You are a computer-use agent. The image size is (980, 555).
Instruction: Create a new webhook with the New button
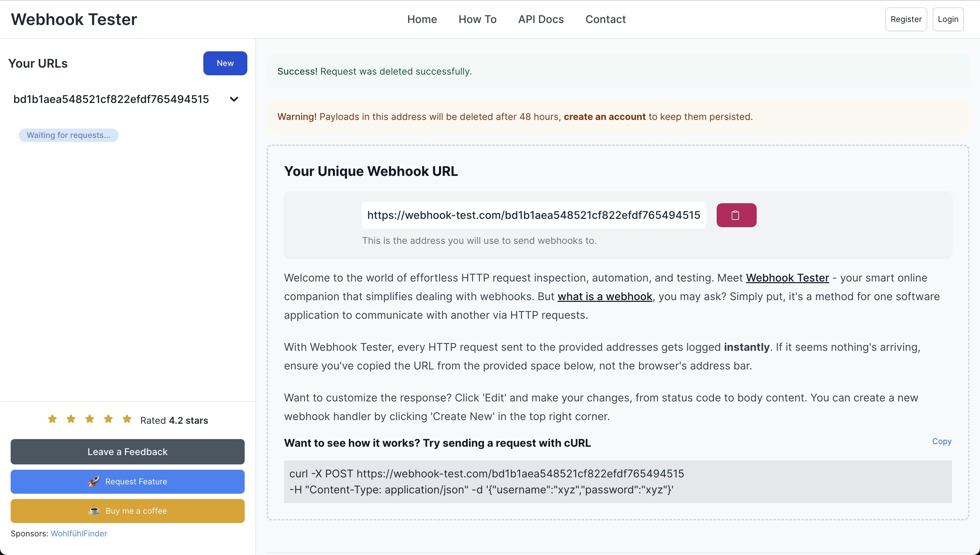pos(225,63)
